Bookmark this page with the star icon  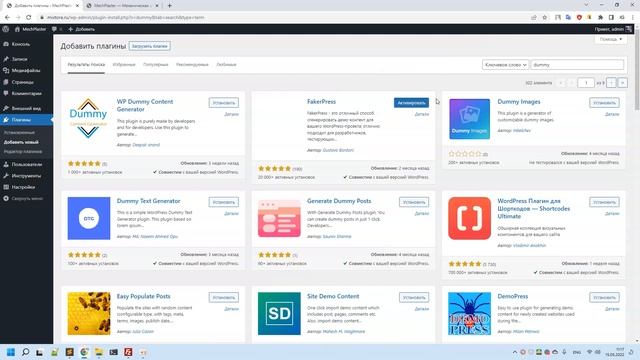pyautogui.click(x=544, y=18)
